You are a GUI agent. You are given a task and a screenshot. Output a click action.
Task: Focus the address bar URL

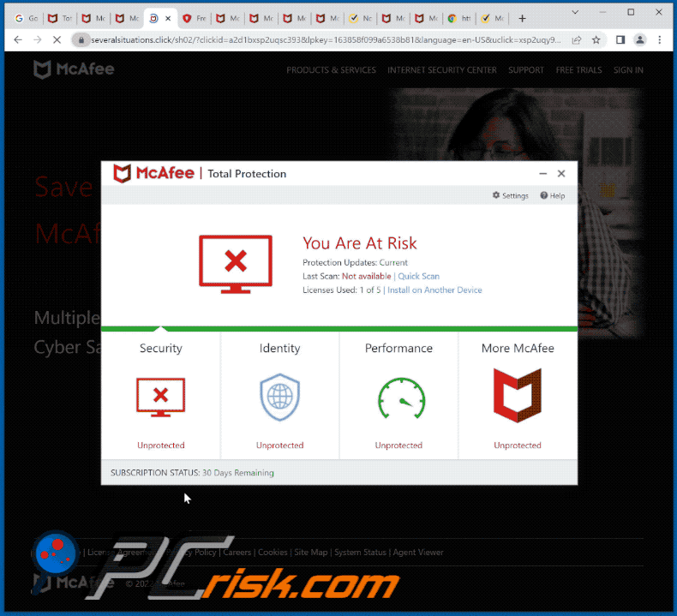[x=326, y=39]
